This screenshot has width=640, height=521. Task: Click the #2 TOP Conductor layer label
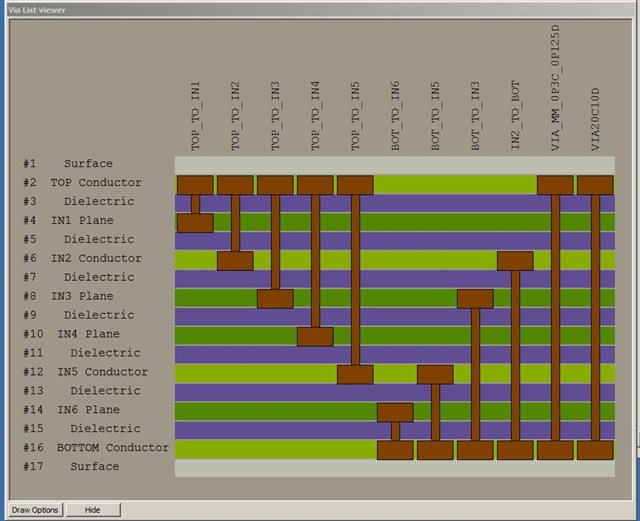[x=82, y=183]
